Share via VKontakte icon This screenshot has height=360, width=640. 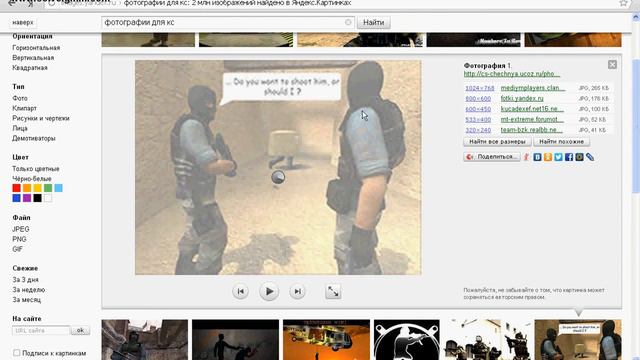coord(537,157)
